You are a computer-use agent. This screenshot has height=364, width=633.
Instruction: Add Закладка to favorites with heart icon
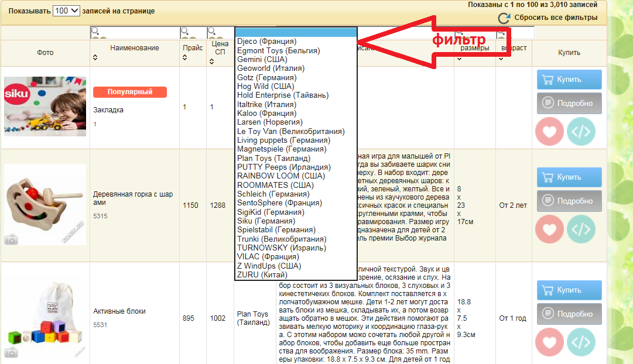tap(549, 132)
